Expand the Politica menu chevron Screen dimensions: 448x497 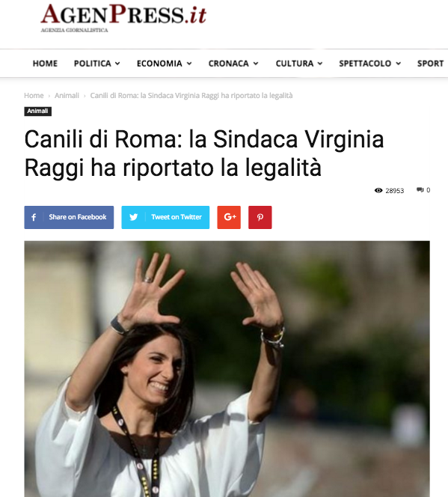point(117,64)
